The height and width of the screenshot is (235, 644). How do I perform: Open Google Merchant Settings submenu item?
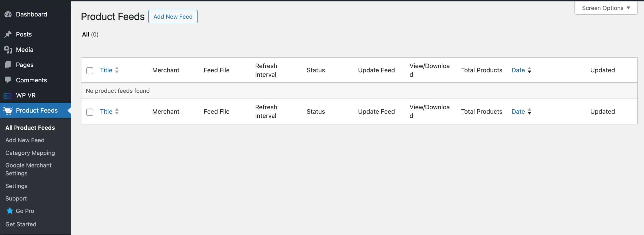pyautogui.click(x=28, y=169)
